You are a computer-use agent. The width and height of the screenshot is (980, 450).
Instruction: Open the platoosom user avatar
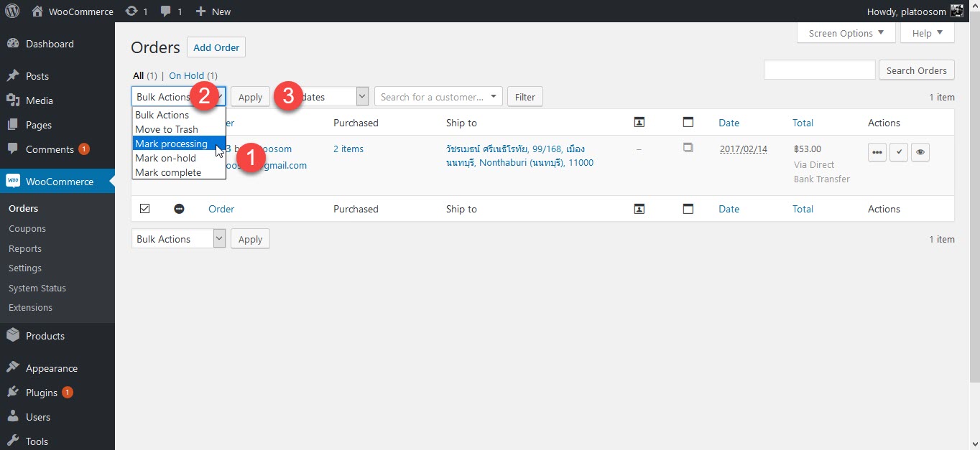(956, 11)
